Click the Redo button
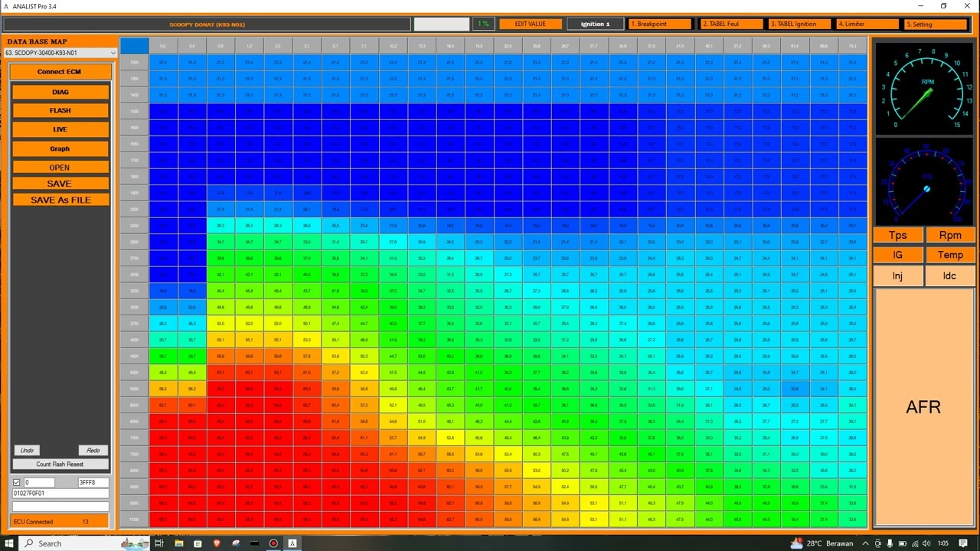Screen dimensions: 980x551 tap(93, 451)
